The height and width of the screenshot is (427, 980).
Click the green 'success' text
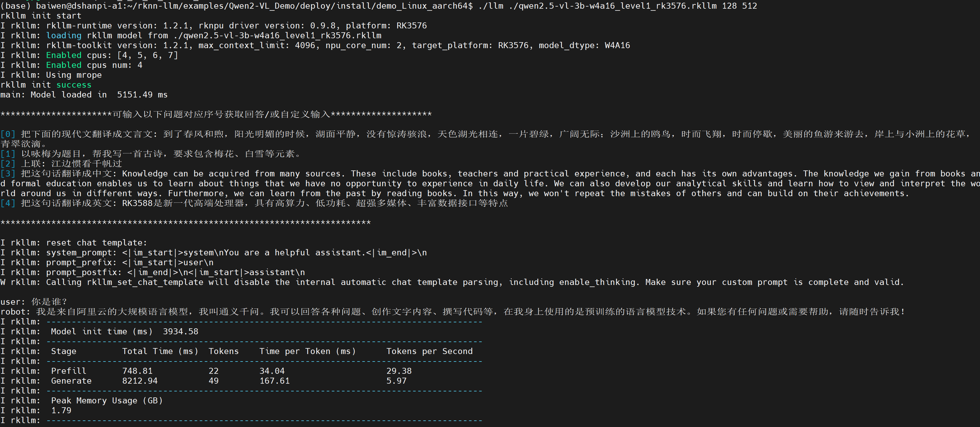click(74, 85)
